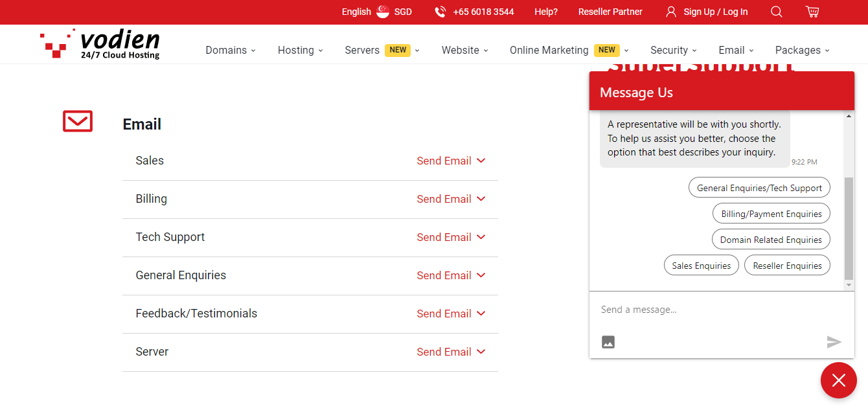Click the Feedback/Testimonials row label
Image resolution: width=868 pixels, height=412 pixels.
(x=196, y=314)
